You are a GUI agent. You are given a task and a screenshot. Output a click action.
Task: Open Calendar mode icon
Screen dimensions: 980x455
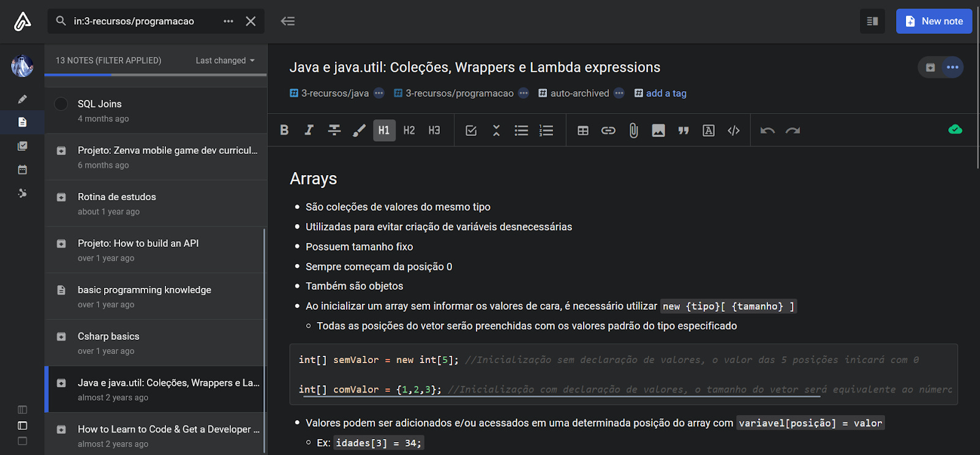[23, 170]
